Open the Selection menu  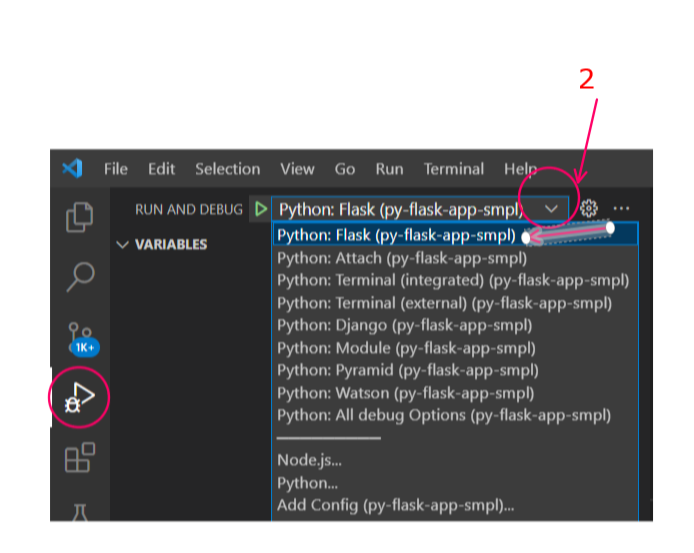(227, 169)
